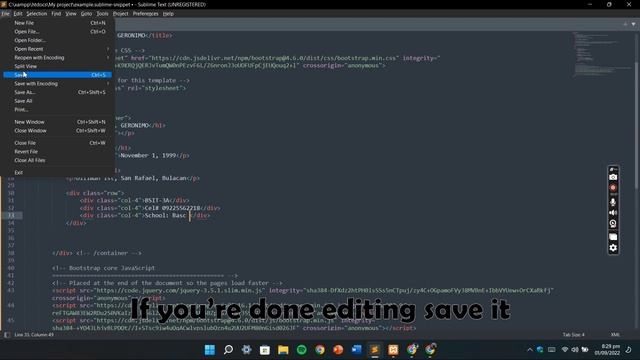Click line number 33 in gutter
Image resolution: width=640 pixels, height=360 pixels.
(11, 216)
